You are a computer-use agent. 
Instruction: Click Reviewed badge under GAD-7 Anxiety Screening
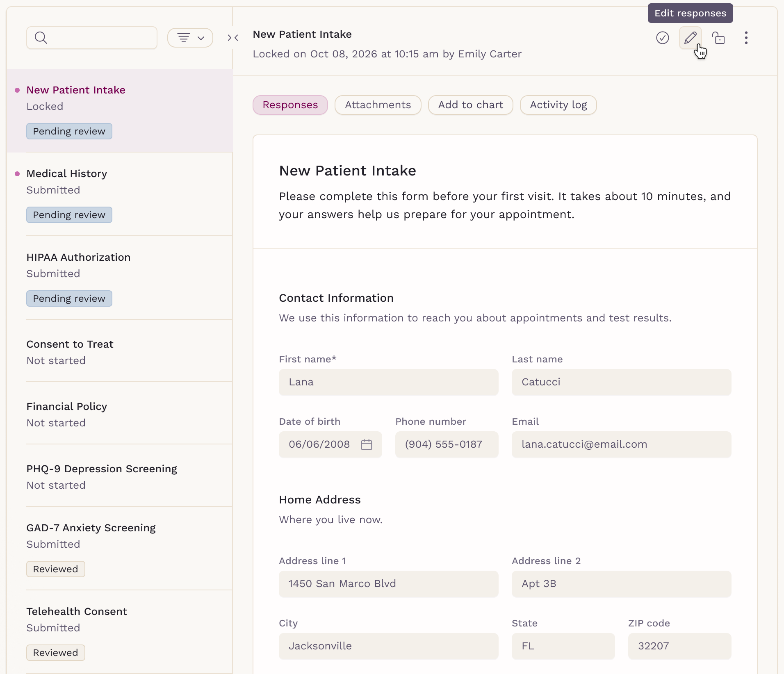pos(56,569)
